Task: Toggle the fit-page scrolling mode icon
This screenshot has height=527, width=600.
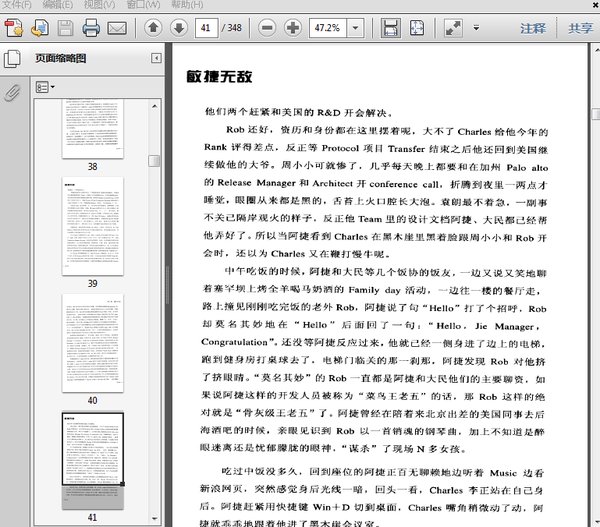Action: 391,27
